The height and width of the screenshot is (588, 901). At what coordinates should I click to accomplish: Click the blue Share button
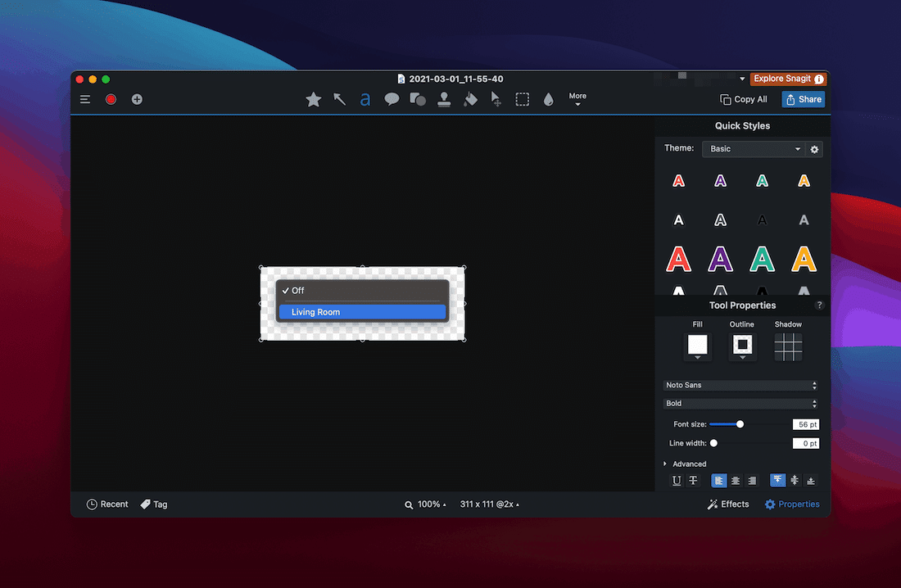(803, 98)
